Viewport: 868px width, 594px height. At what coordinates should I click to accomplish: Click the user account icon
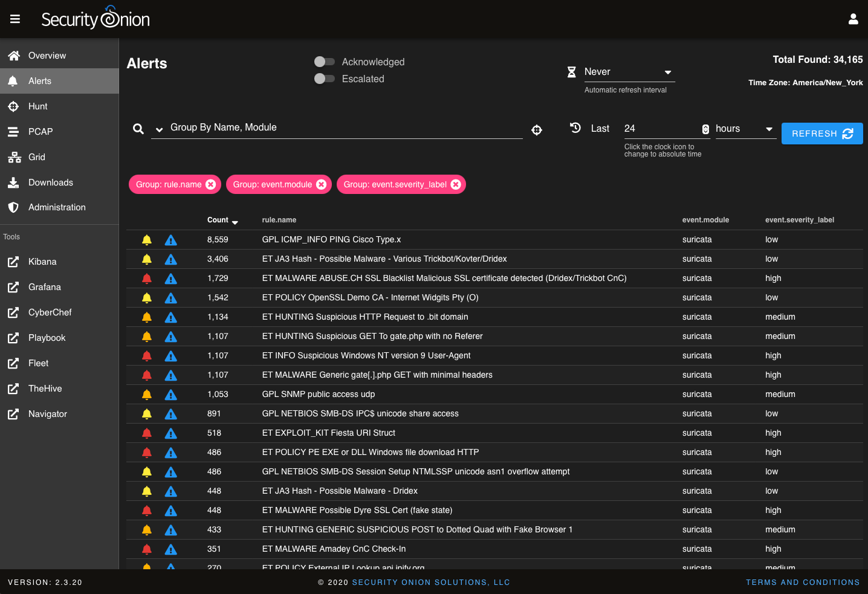(x=853, y=19)
